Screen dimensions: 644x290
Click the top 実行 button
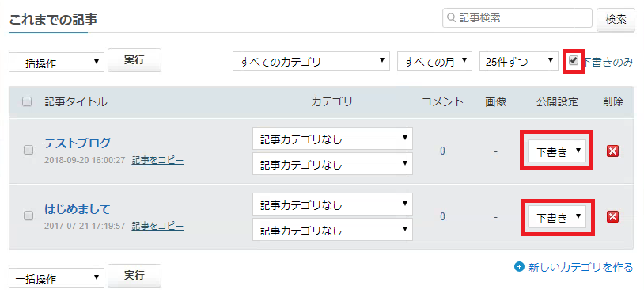(134, 60)
